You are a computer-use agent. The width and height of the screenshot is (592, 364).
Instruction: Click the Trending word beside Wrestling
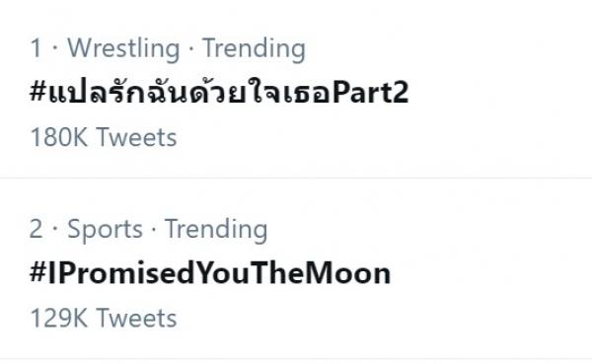tap(254, 48)
